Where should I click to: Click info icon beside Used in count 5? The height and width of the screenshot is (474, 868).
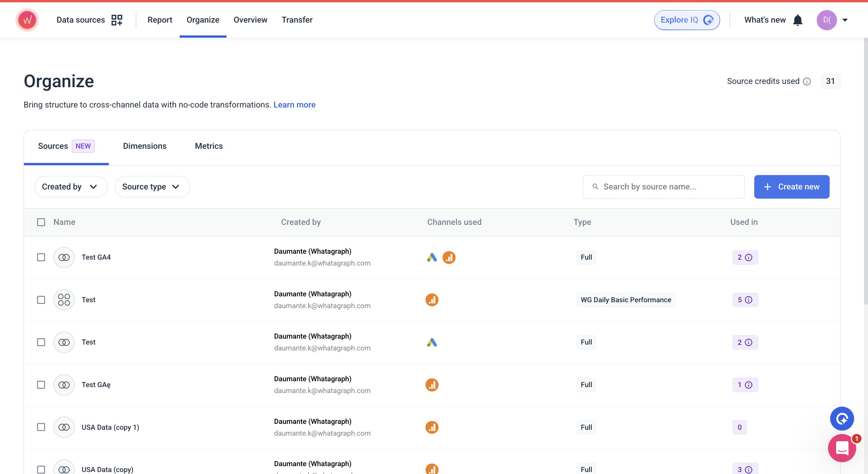(x=748, y=300)
